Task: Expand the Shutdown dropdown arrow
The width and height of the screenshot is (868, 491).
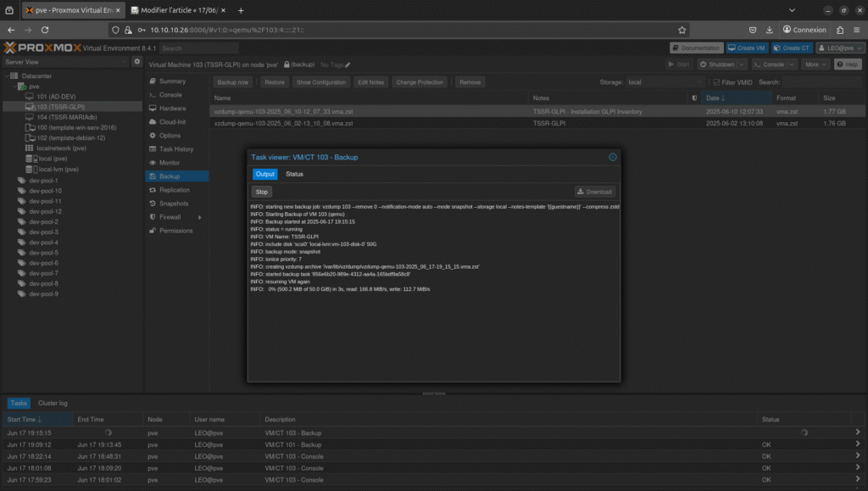Action: [x=741, y=64]
